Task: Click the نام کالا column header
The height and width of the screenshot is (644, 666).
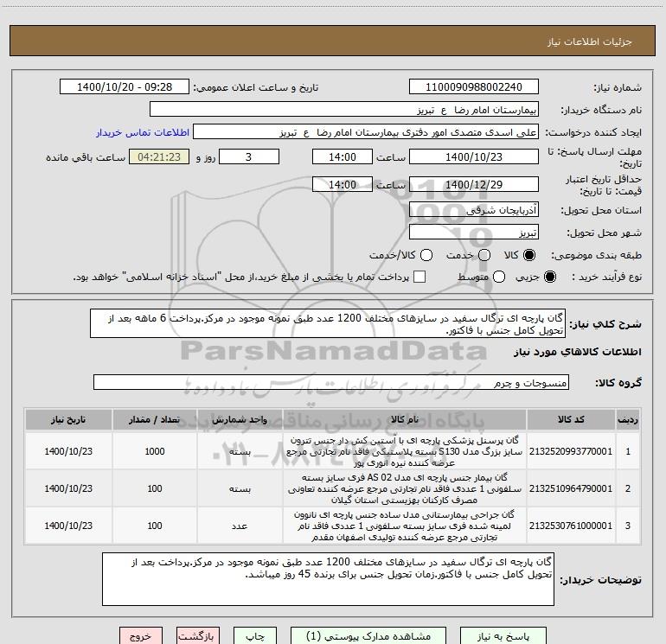Action: 405,420
